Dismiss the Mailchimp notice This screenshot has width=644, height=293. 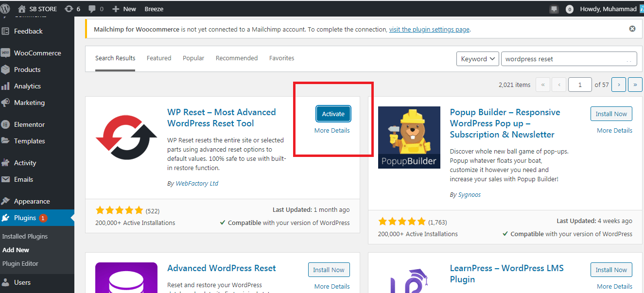632,29
